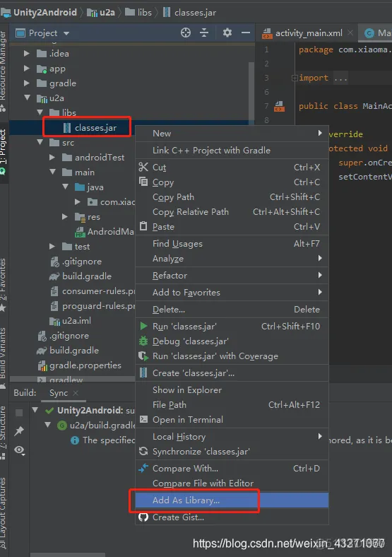The width and height of the screenshot is (392, 557).
Task: Choose File Path menu entry
Action: pyautogui.click(x=232, y=405)
